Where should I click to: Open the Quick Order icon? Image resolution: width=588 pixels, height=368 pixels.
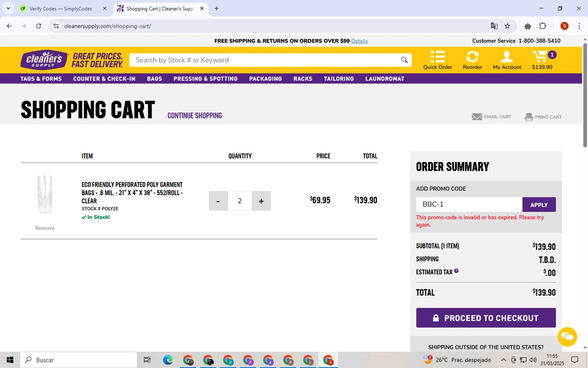click(437, 60)
